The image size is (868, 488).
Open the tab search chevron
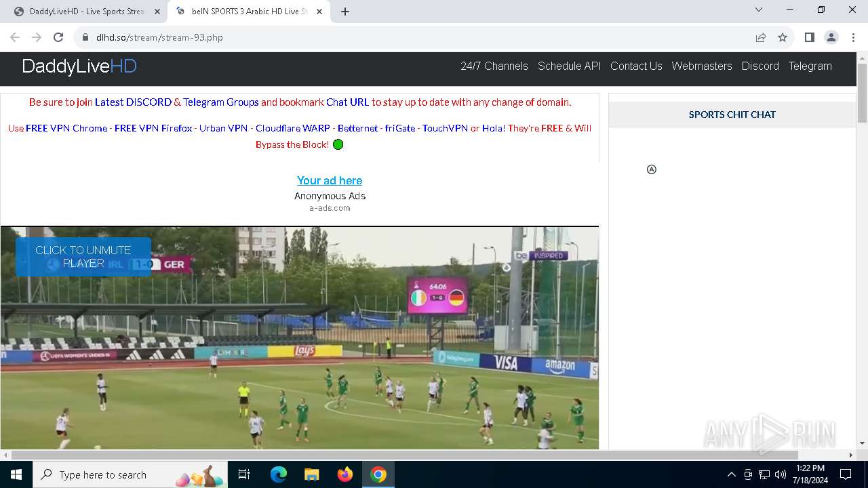(x=759, y=9)
